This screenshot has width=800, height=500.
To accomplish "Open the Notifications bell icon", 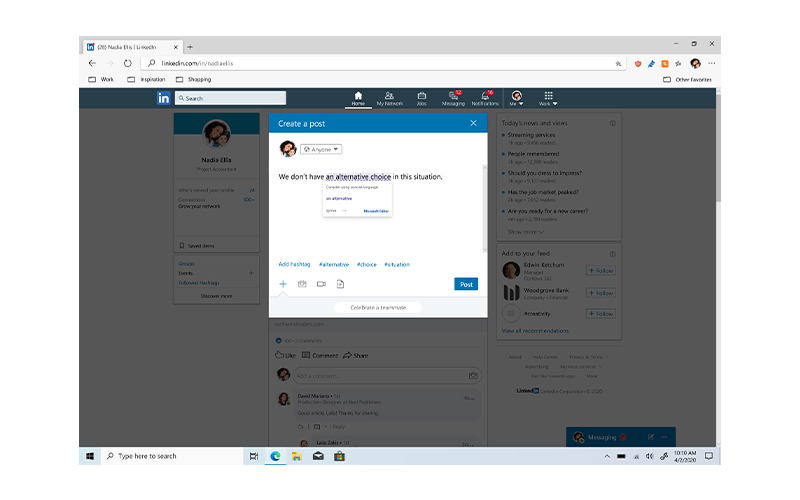I will [x=485, y=98].
